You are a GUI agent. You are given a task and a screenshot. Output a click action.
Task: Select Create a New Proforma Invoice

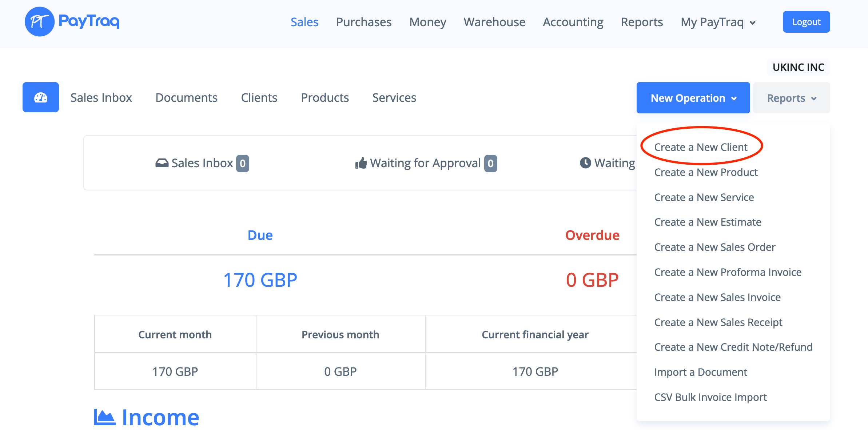click(x=728, y=272)
